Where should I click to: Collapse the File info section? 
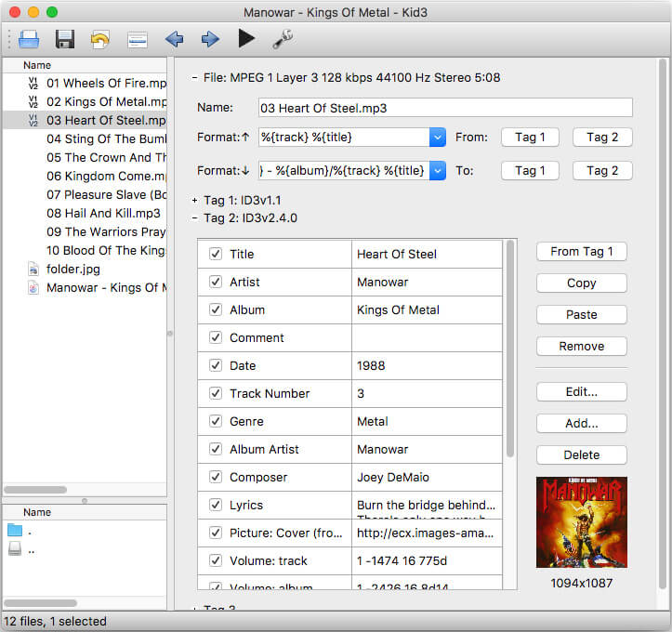click(x=194, y=78)
